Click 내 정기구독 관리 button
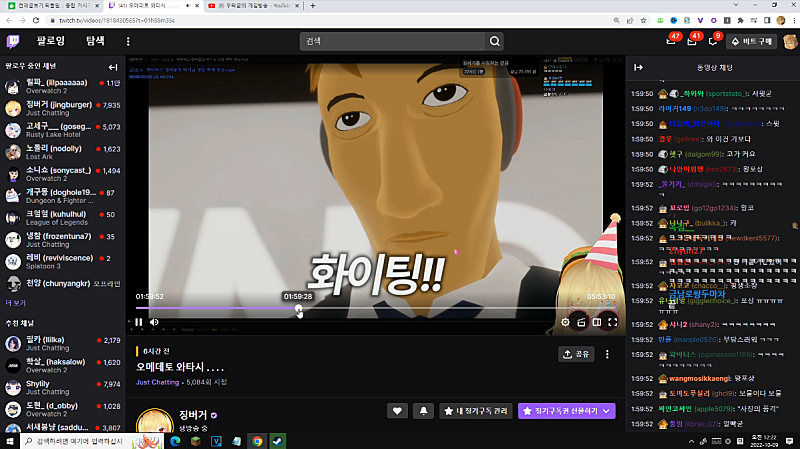 coord(476,411)
